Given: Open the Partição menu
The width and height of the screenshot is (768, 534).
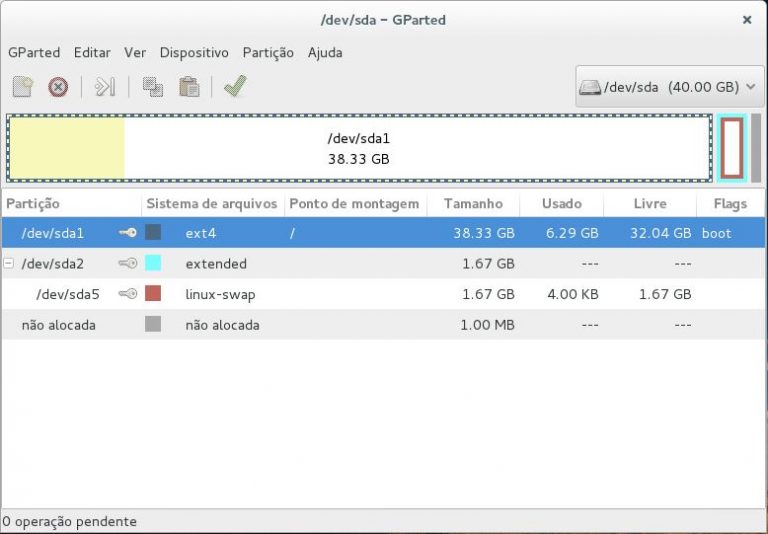Looking at the screenshot, I should point(268,52).
